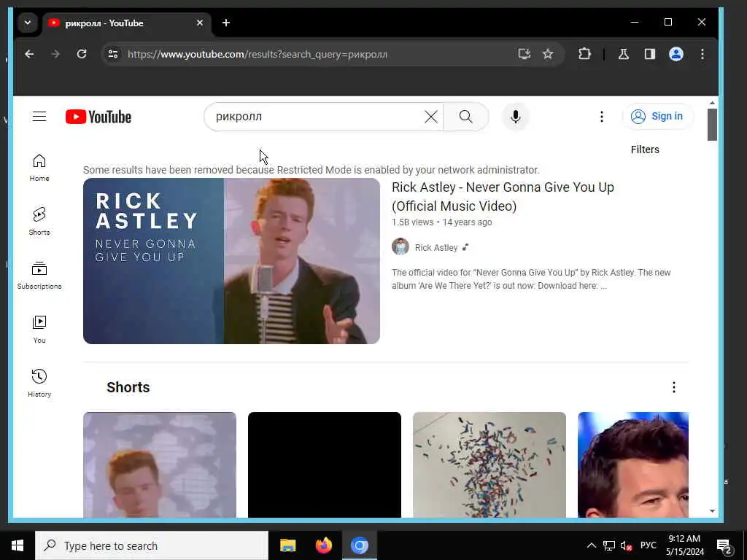
Task: Go forward with the browser forward arrow
Action: [x=55, y=54]
